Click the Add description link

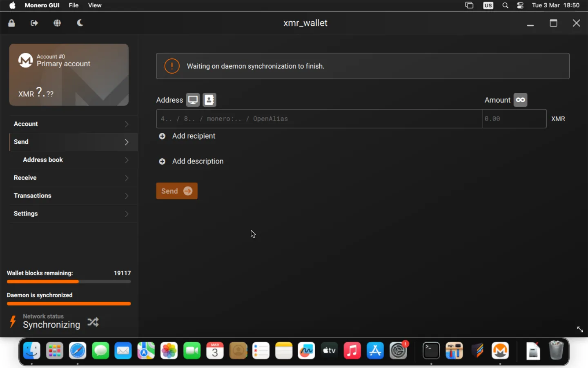[x=198, y=162]
